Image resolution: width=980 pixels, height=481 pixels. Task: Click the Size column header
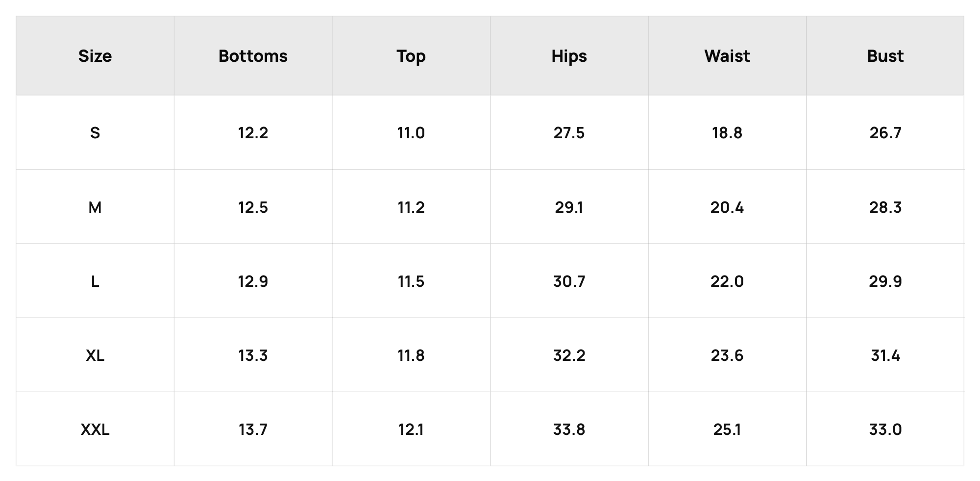[x=95, y=56]
